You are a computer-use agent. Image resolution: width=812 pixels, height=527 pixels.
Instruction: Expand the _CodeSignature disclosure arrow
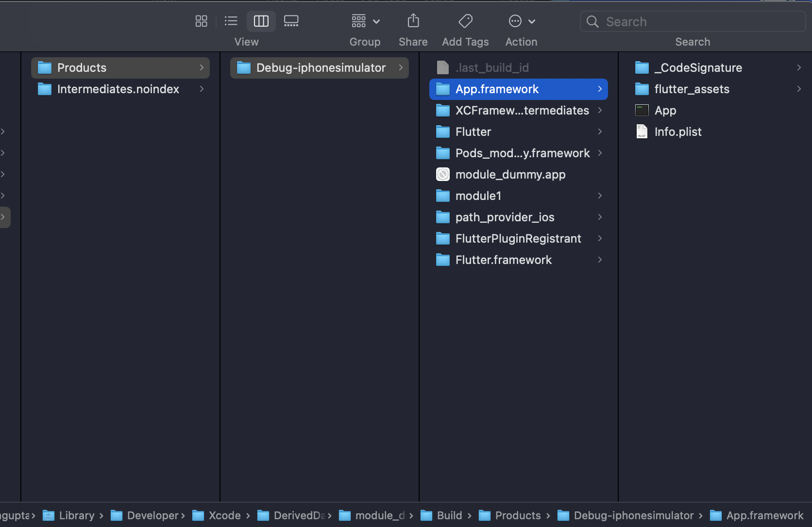click(x=799, y=67)
